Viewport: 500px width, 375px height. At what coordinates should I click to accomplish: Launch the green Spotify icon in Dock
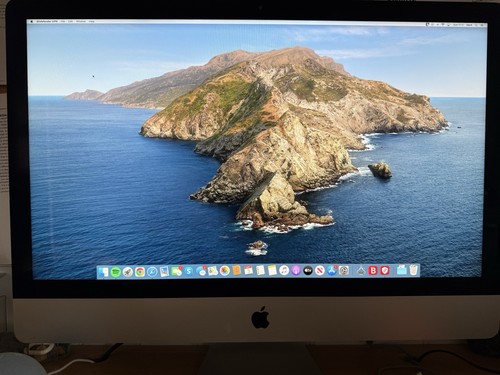click(116, 272)
